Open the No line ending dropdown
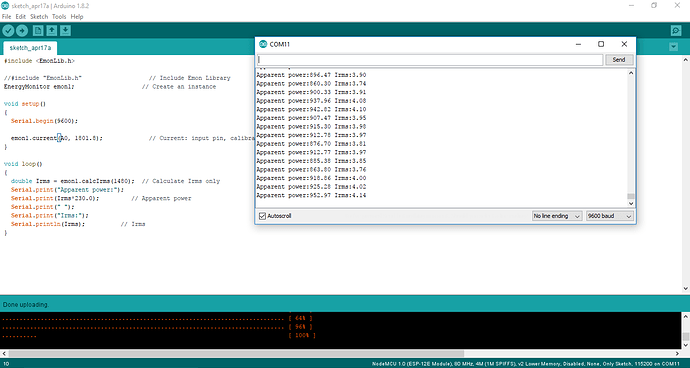 557,216
